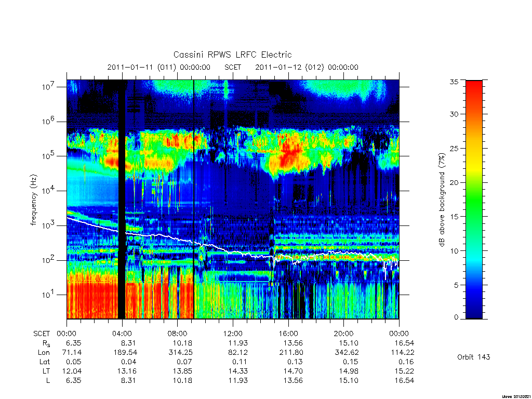The height and width of the screenshot is (399, 532).
Task: Click the Lat value 0.11
Action: 240,362
